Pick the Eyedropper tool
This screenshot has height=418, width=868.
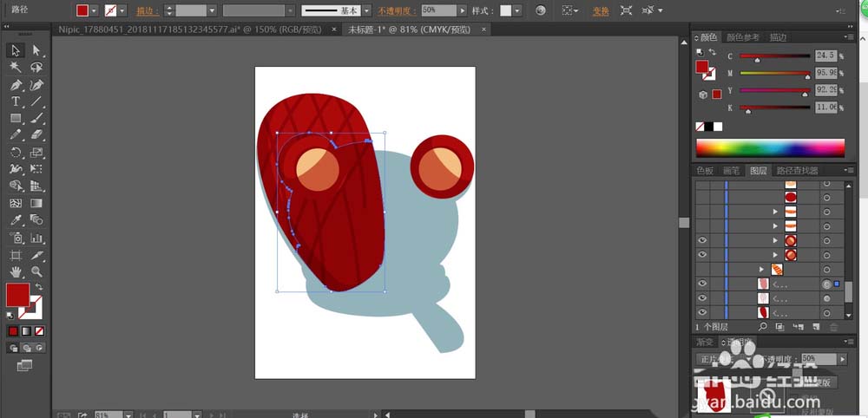pyautogui.click(x=16, y=221)
